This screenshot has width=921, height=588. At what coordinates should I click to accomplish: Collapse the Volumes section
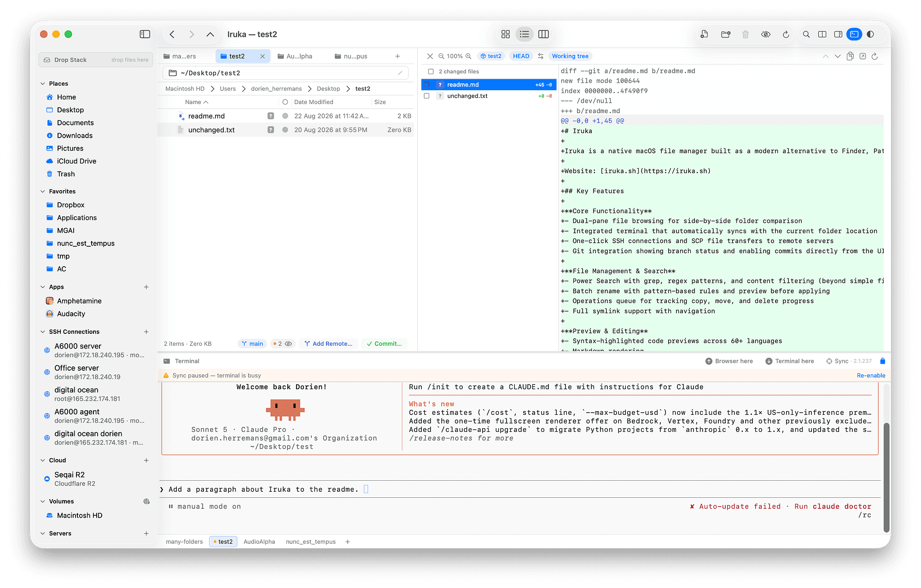point(43,501)
